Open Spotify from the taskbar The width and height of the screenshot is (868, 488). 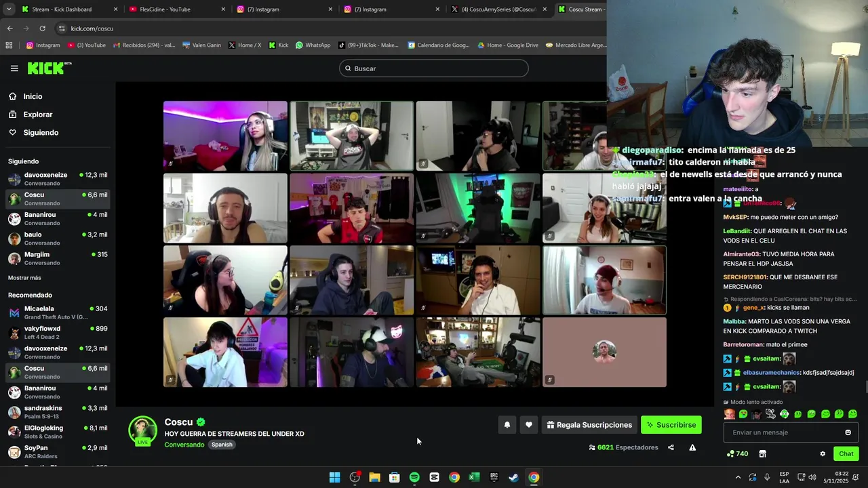414,477
